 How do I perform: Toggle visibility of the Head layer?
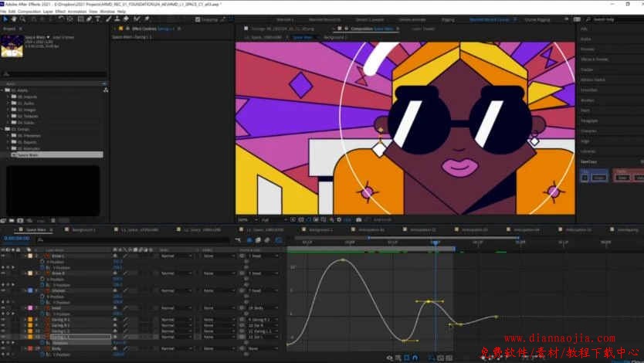click(4, 307)
